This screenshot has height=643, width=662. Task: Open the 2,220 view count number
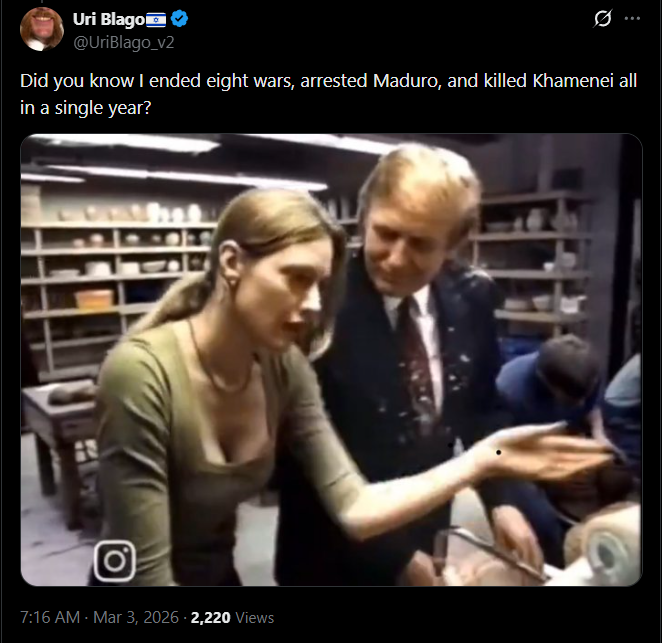click(x=210, y=618)
